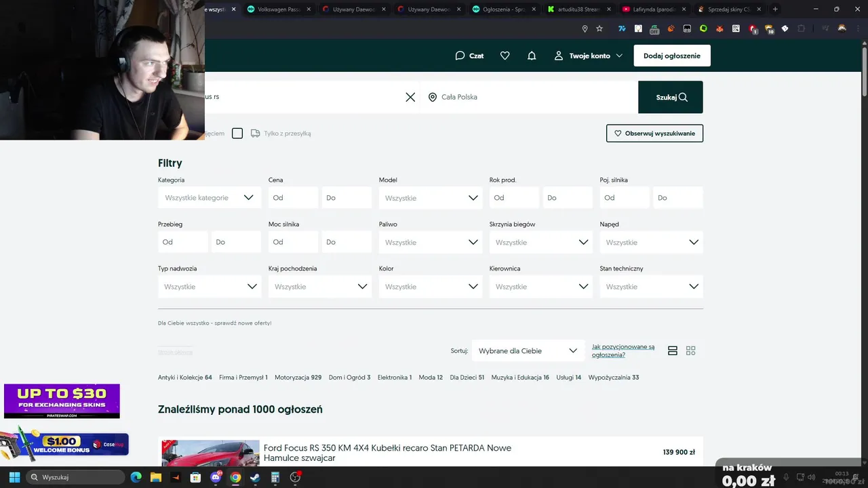Open the red Ford Focus listing thumbnail
868x488 pixels.
211,453
